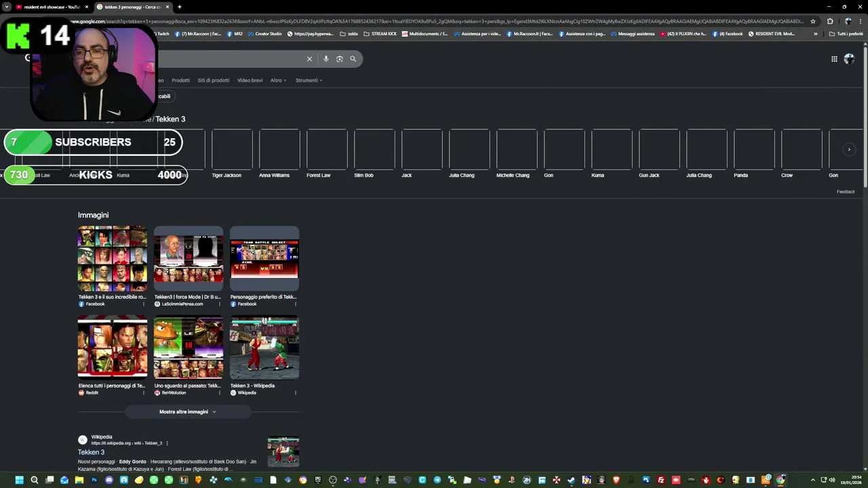Image resolution: width=868 pixels, height=488 pixels.
Task: Open the STREAM KICK bookmark folder
Action: 380,33
